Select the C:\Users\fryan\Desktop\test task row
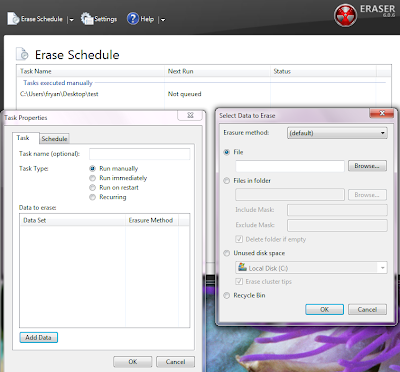The image size is (400, 372). [x=204, y=94]
